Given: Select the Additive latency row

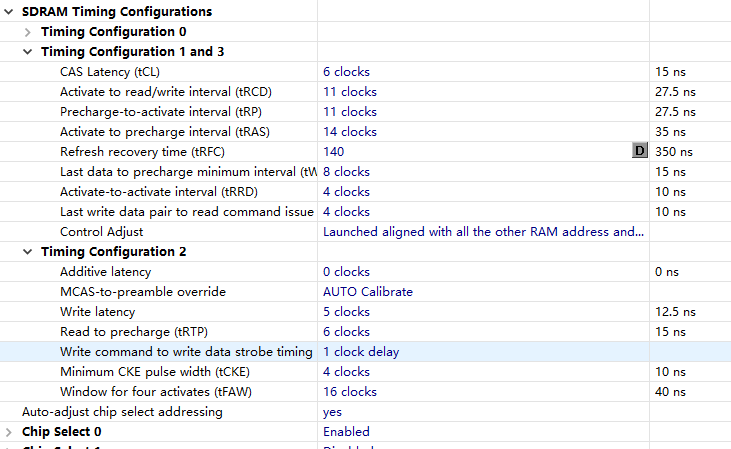Looking at the screenshot, I should pyautogui.click(x=105, y=272).
